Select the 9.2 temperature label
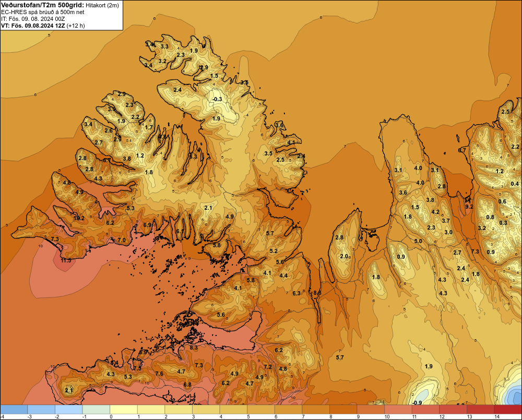The height and width of the screenshot is (420, 522). coord(469,207)
